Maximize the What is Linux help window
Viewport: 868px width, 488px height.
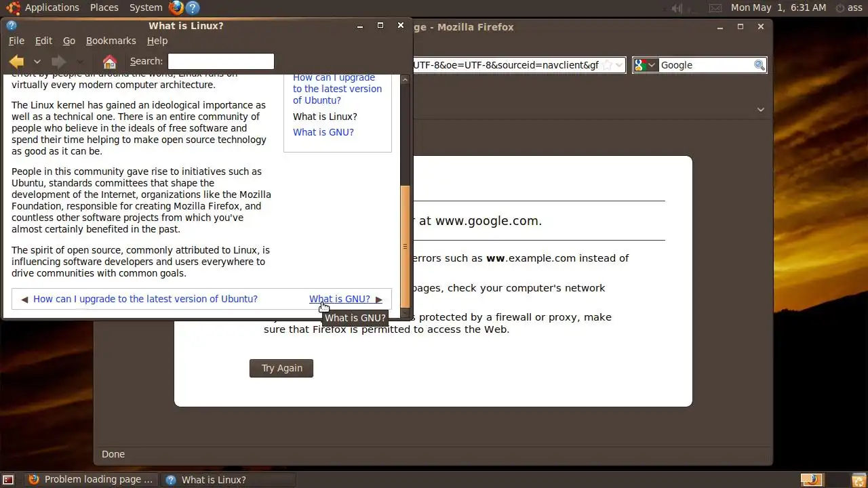(x=380, y=25)
